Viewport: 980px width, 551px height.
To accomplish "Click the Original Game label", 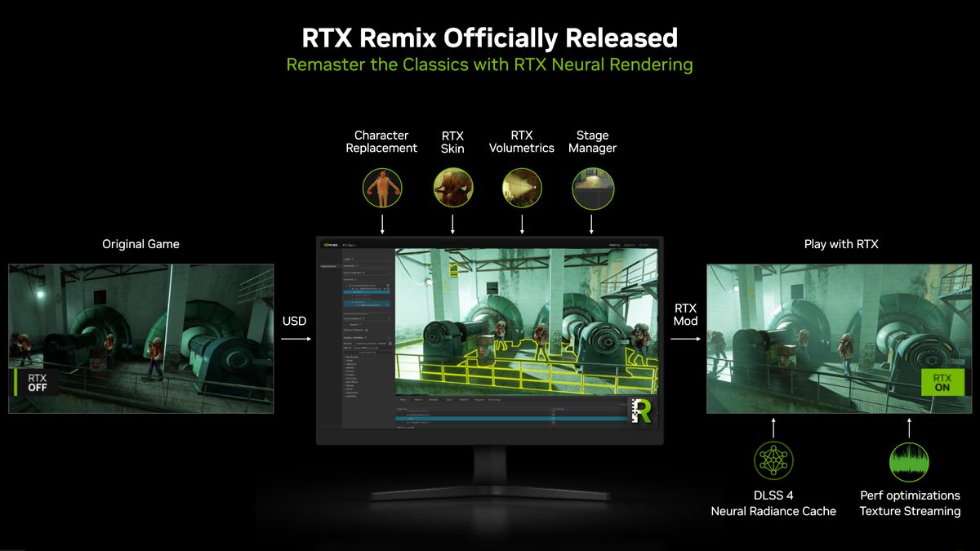I will [140, 243].
